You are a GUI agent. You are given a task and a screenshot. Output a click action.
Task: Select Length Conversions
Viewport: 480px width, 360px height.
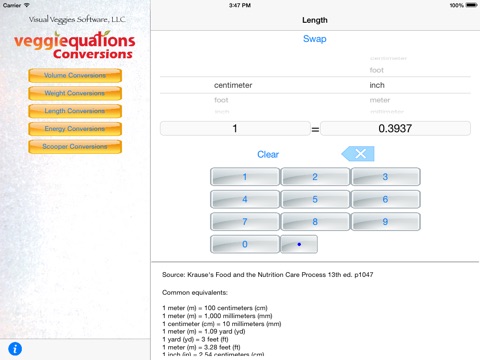[x=75, y=111]
